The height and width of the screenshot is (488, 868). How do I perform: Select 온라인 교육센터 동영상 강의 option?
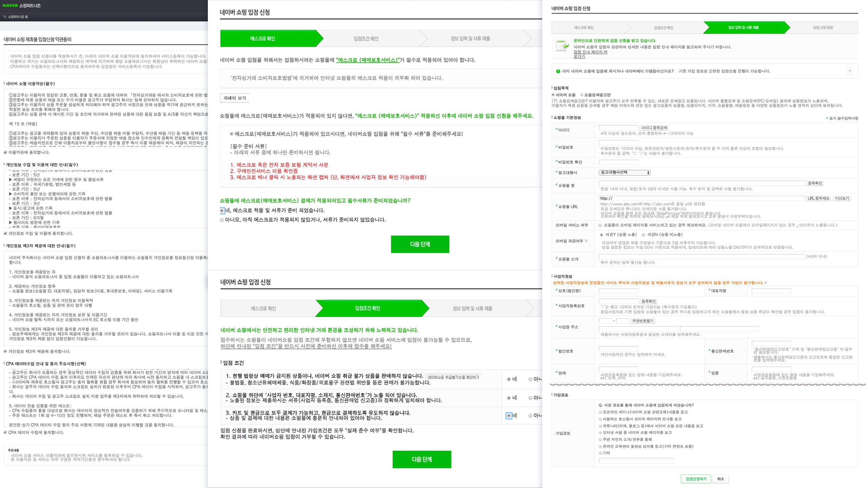pyautogui.click(x=600, y=446)
